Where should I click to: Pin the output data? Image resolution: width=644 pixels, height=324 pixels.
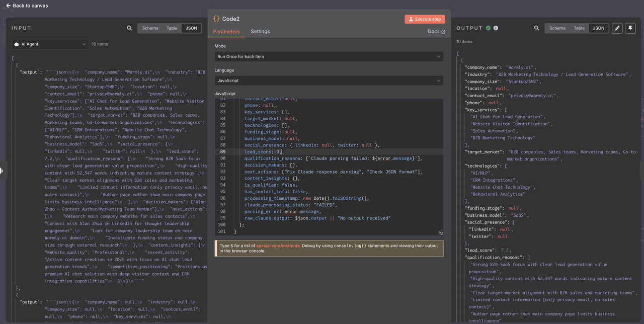pyautogui.click(x=630, y=28)
